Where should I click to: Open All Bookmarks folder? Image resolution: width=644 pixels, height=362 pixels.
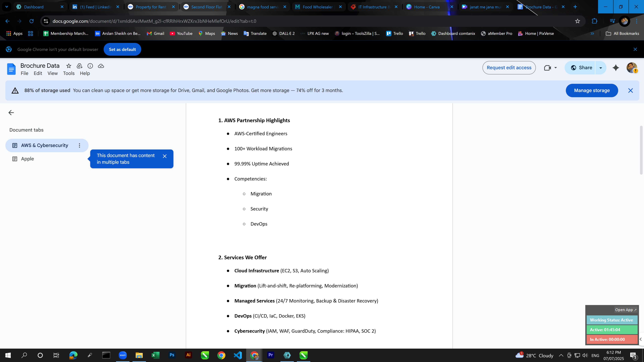[x=622, y=34]
